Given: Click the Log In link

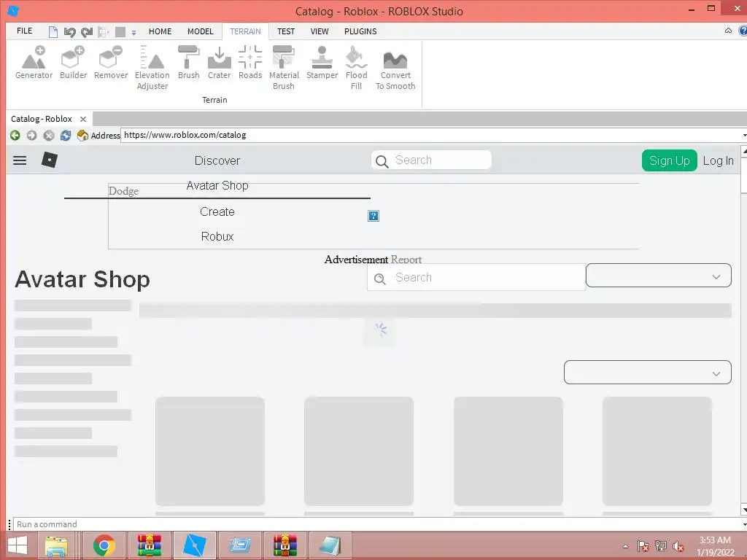Looking at the screenshot, I should tap(719, 161).
